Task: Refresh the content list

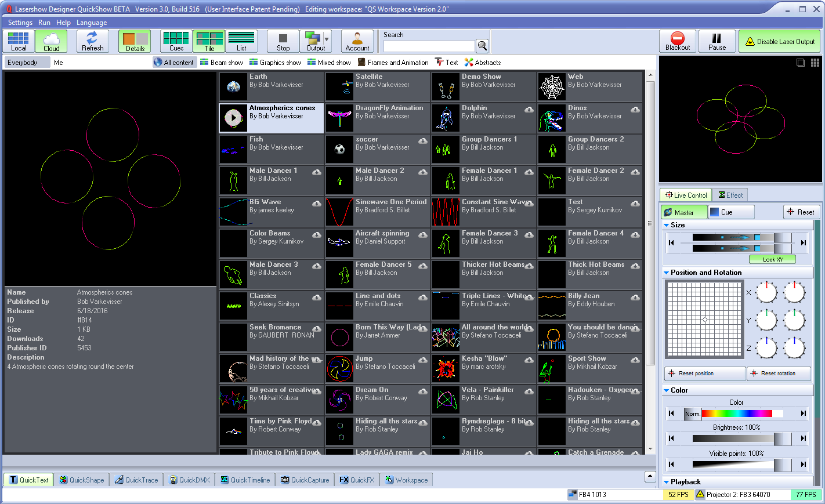Action: [92, 41]
